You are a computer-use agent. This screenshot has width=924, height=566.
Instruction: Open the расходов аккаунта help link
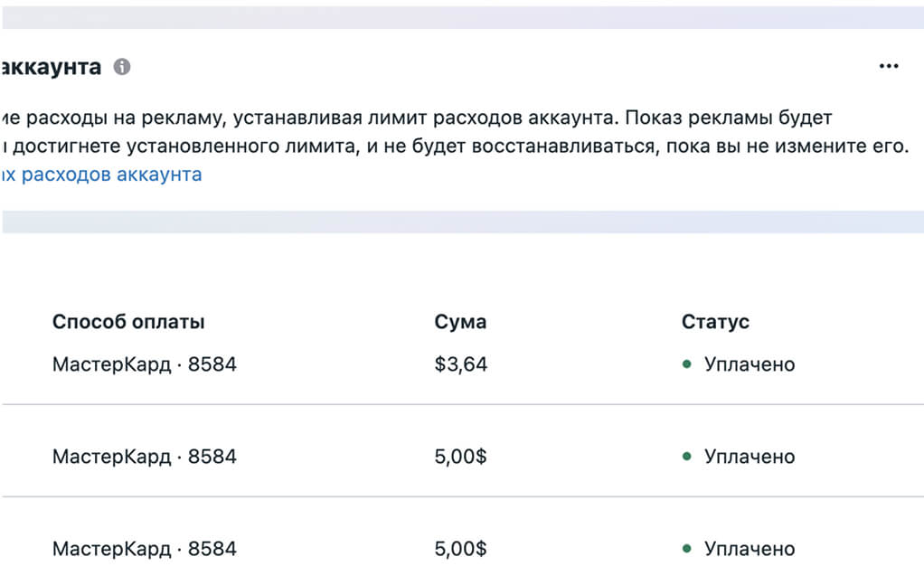click(x=101, y=175)
